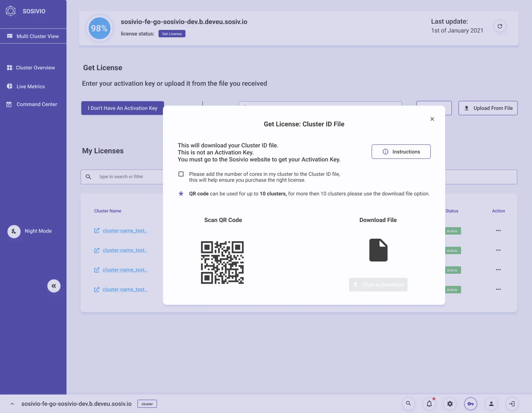532x413 pixels.
Task: Click the Click to Download button
Action: tap(378, 285)
